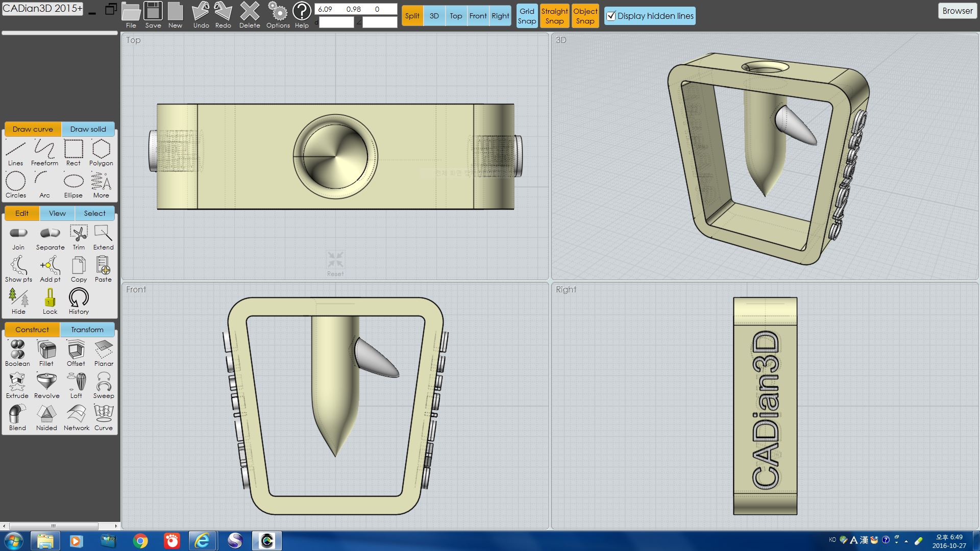Select the Polygon tool
980x551 pixels.
tap(101, 153)
